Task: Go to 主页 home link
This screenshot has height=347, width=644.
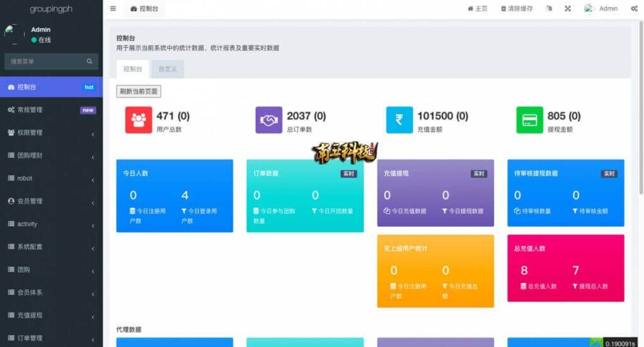Action: pos(477,9)
